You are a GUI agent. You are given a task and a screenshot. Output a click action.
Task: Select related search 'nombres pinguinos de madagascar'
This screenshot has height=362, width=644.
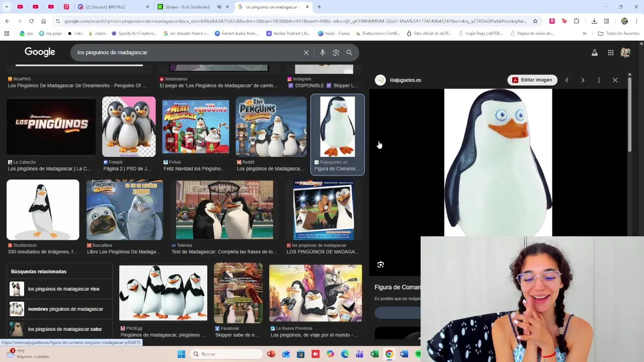pyautogui.click(x=59, y=309)
